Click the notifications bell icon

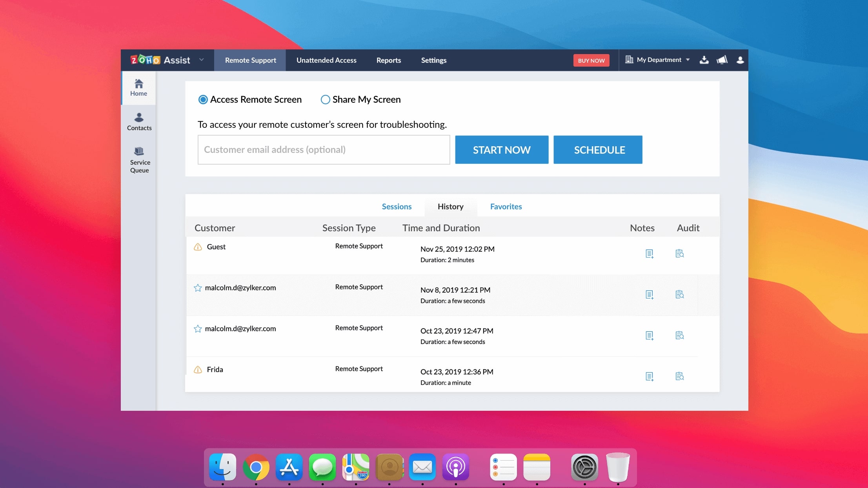[x=722, y=60]
